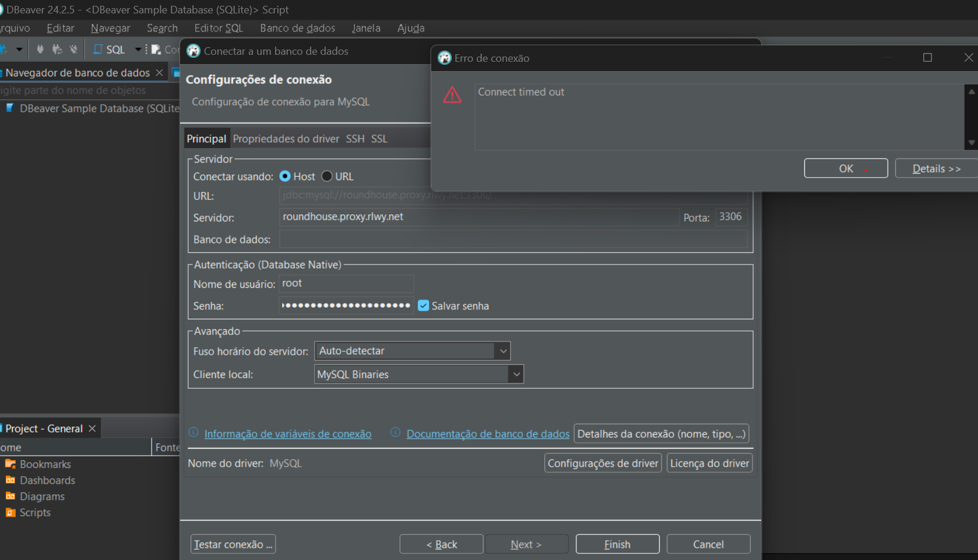Click the Back button in wizard

(x=441, y=544)
